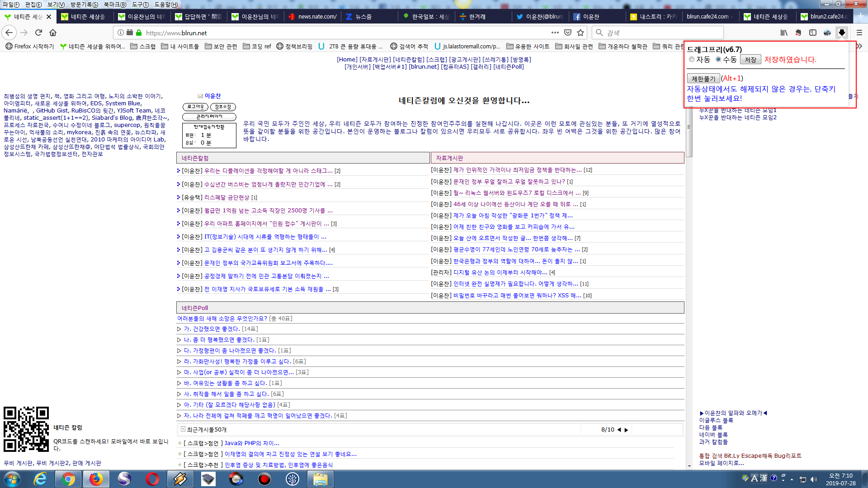Reload the current page
868x488 pixels.
[38, 33]
